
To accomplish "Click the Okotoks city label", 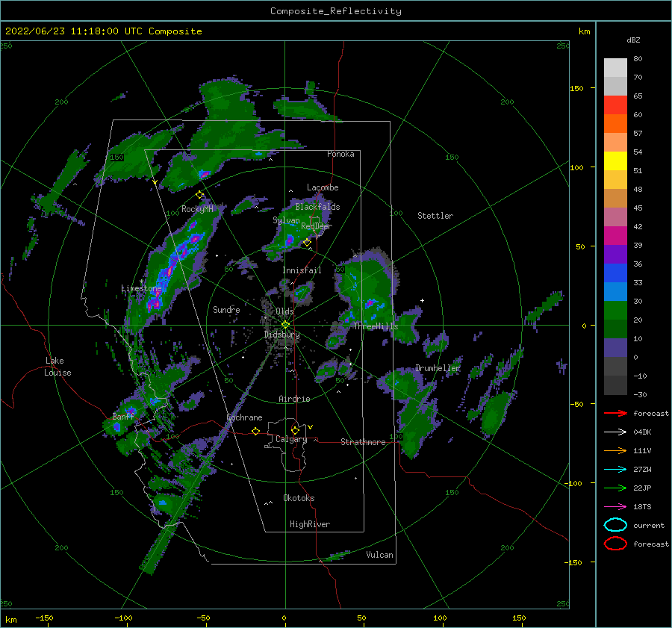I will point(299,498).
